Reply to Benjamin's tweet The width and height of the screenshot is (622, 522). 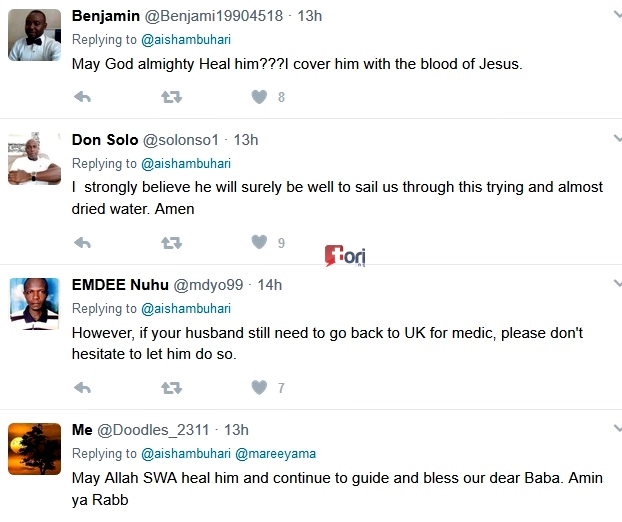83,97
